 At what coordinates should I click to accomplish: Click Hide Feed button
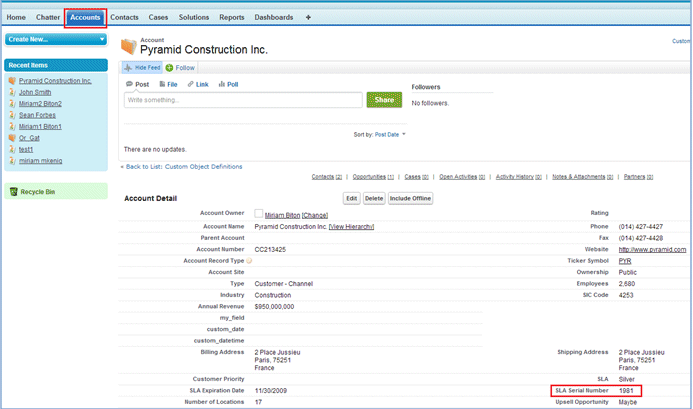point(142,68)
